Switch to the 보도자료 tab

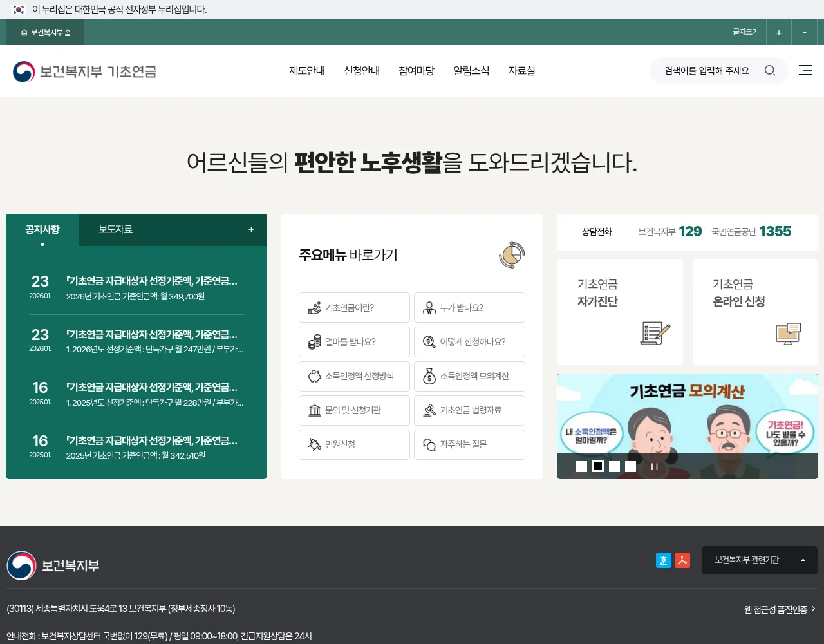(116, 229)
